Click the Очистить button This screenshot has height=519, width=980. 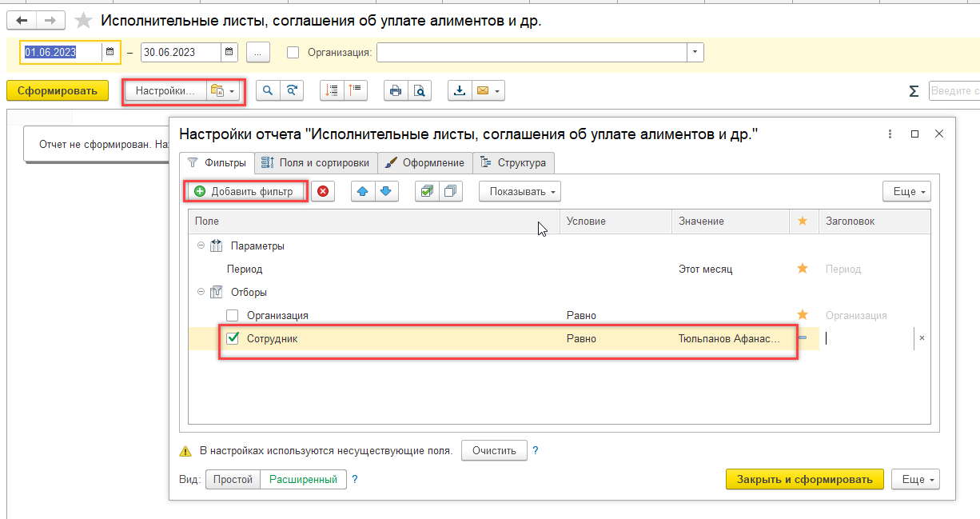tap(494, 450)
